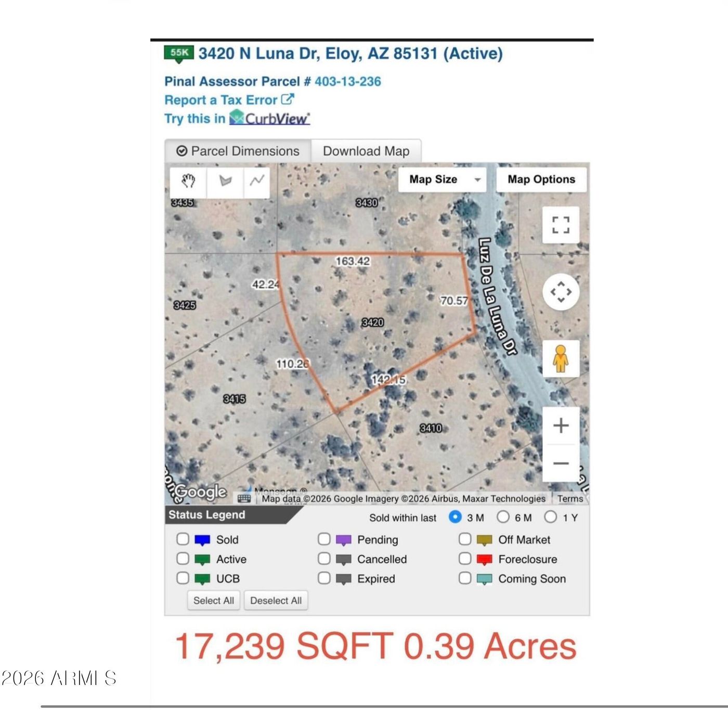The width and height of the screenshot is (728, 710).
Task: Click the 3410 parcel label on map
Action: click(431, 428)
